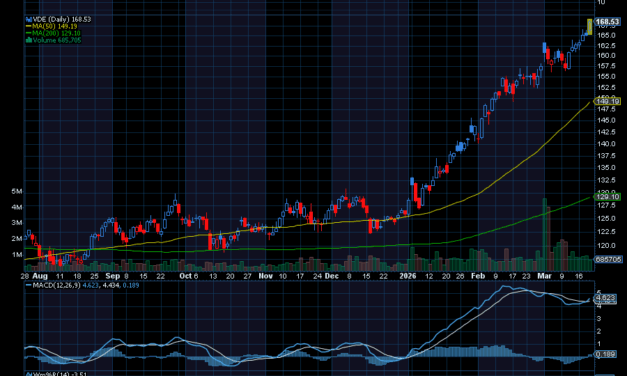Click the 'Sep' label on date axis
Screen dimensions: 627x376
pos(113,276)
